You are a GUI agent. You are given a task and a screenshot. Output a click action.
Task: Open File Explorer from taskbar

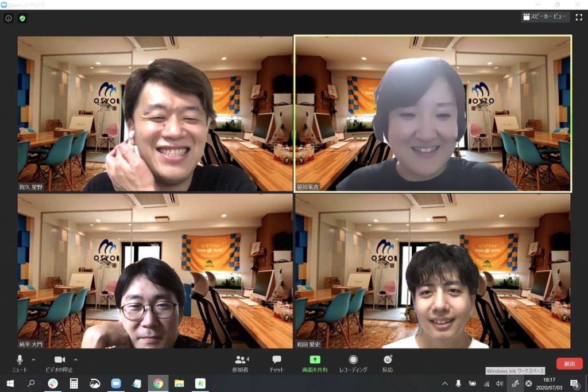(179, 383)
